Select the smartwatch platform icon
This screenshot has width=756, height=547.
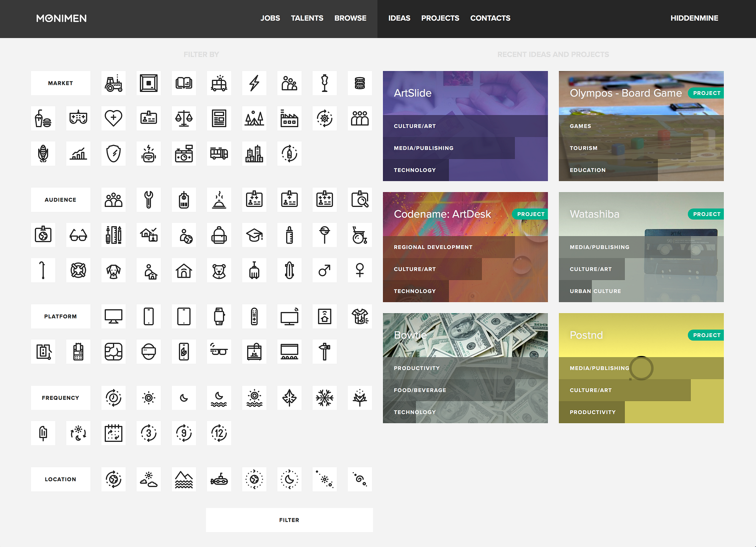219,316
